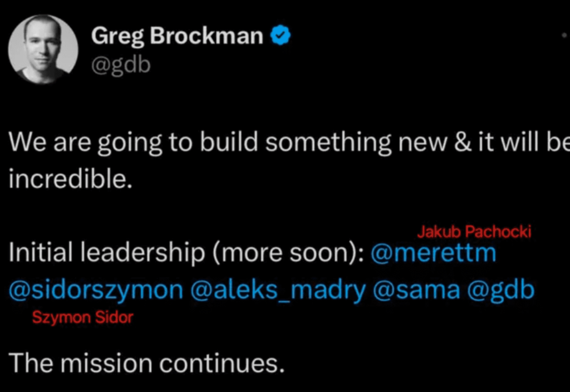Open Greg Brockman's profile picture
Screen dimensions: 570x392
click(x=43, y=49)
